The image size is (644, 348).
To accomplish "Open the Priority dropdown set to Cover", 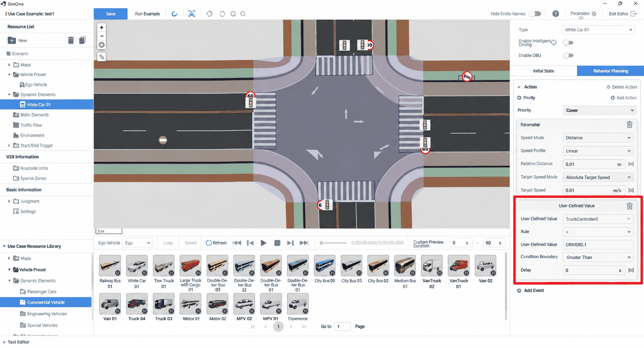I will (599, 111).
